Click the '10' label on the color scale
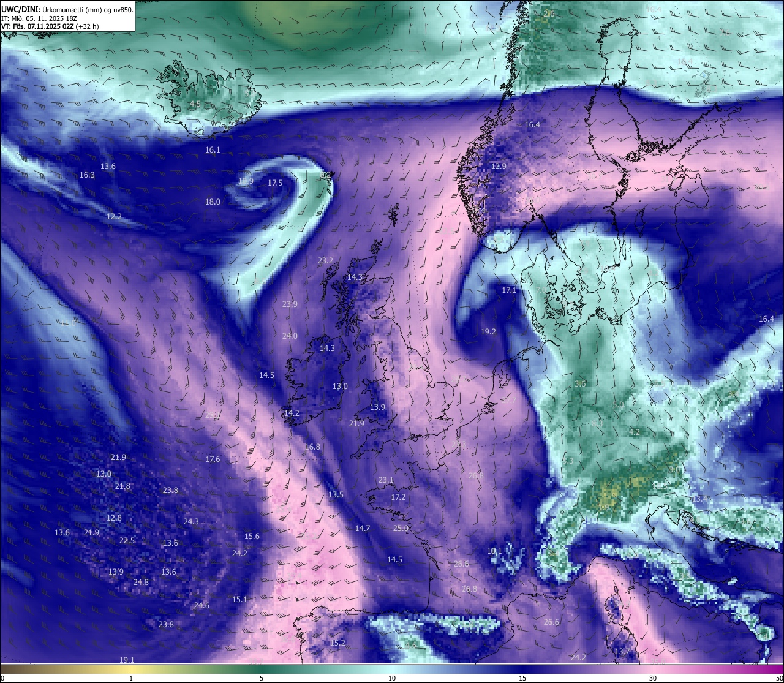784x683 pixels. [392, 678]
